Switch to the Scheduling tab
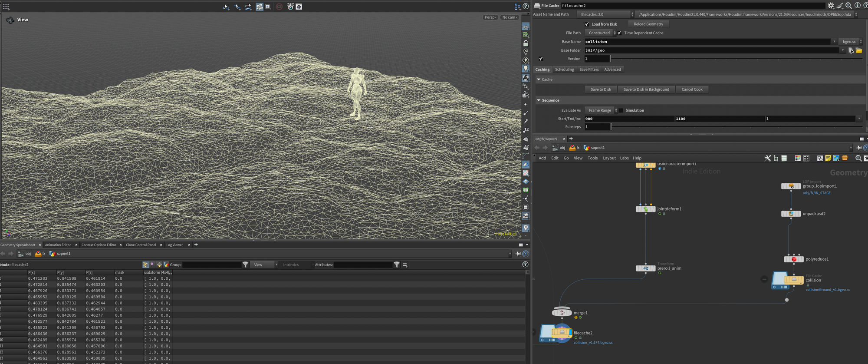The image size is (868, 364). click(x=564, y=69)
